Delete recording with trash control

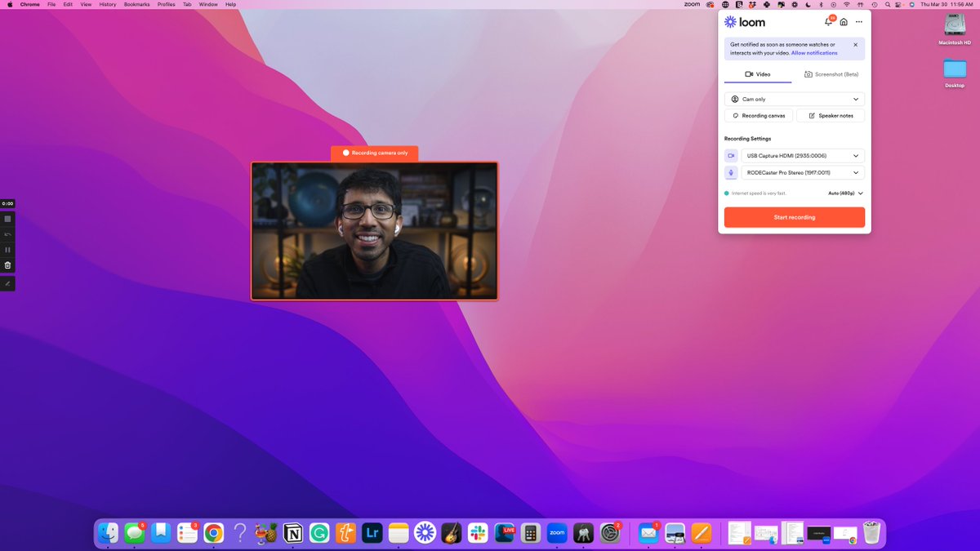7,265
